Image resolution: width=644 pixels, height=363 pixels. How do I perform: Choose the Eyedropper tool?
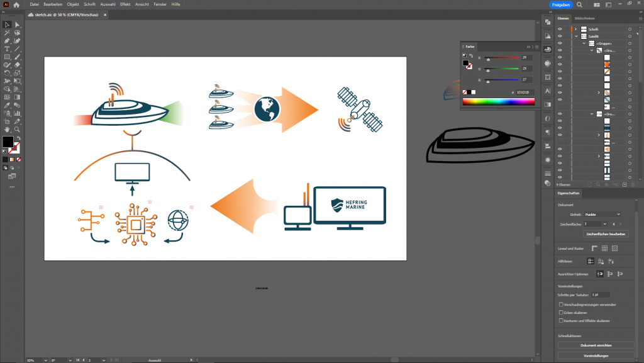(7, 104)
